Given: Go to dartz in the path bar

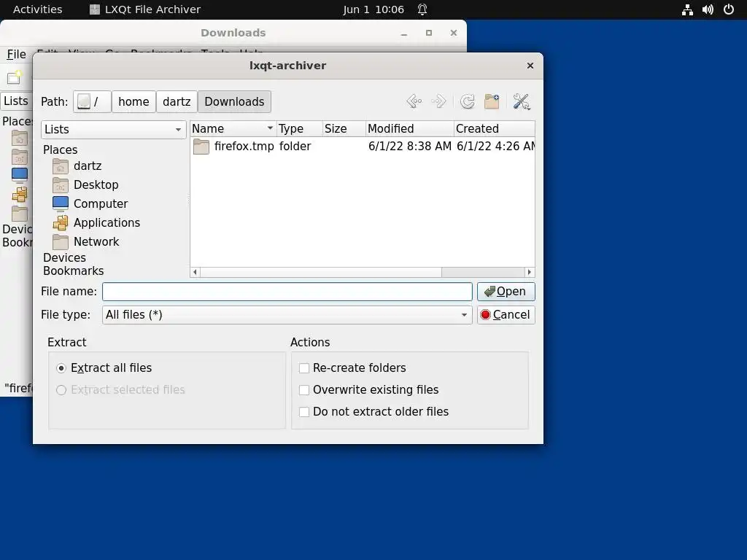Looking at the screenshot, I should [177, 101].
